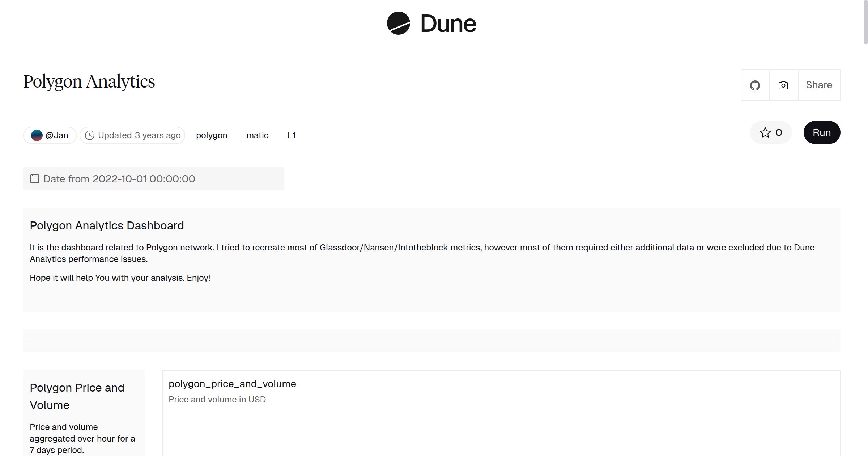Open the GitHub icon in the header toolbar
The width and height of the screenshot is (868, 456).
(x=755, y=85)
